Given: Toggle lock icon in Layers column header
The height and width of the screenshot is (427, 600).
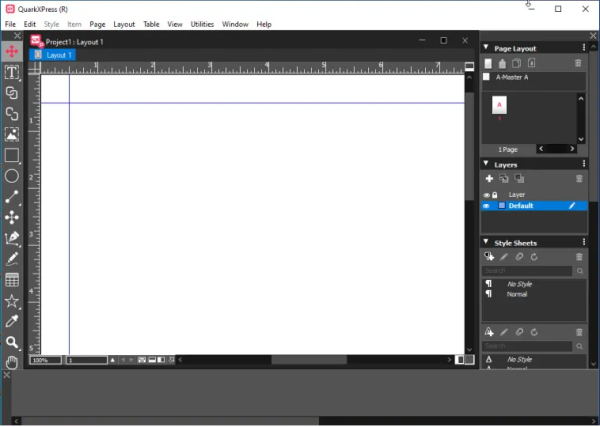Looking at the screenshot, I should click(495, 195).
